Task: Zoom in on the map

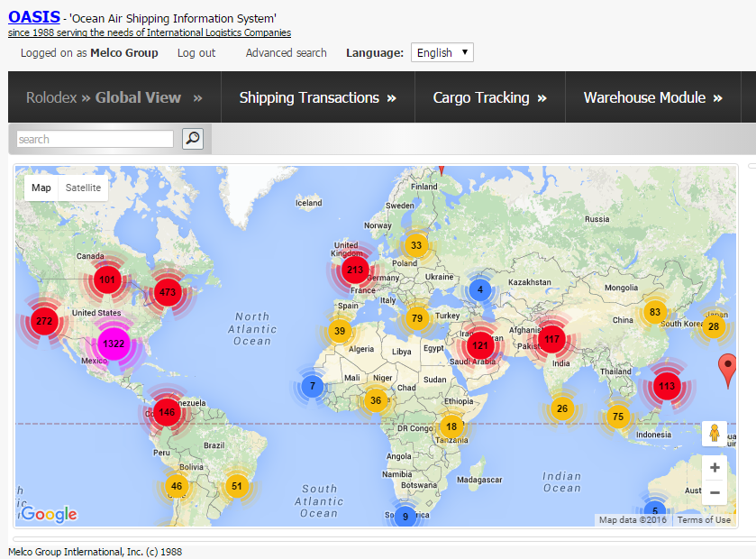Action: pyautogui.click(x=715, y=467)
